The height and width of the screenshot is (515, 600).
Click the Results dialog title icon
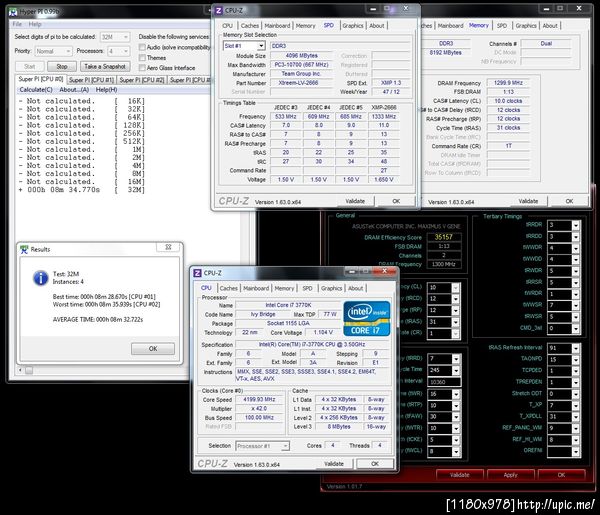(x=24, y=249)
